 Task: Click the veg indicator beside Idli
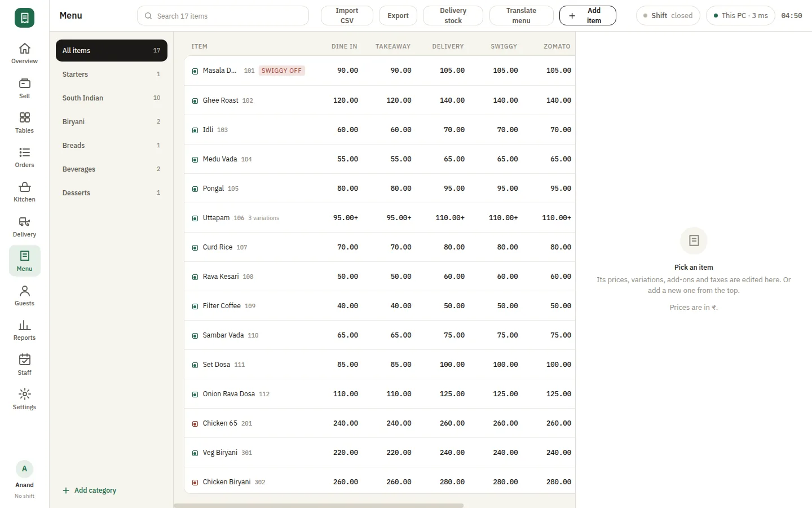(x=195, y=130)
